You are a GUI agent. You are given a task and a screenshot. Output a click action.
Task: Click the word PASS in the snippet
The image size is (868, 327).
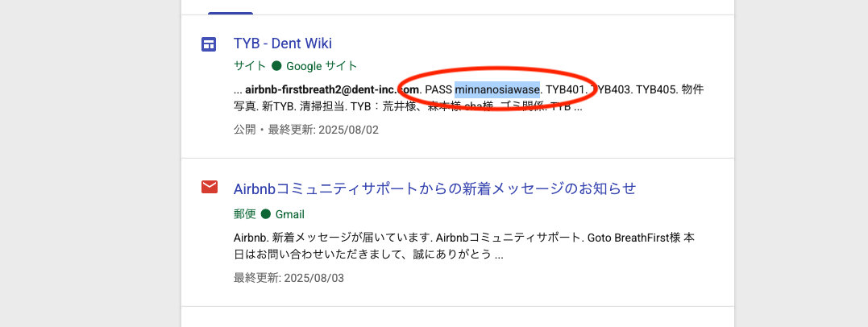tap(438, 89)
